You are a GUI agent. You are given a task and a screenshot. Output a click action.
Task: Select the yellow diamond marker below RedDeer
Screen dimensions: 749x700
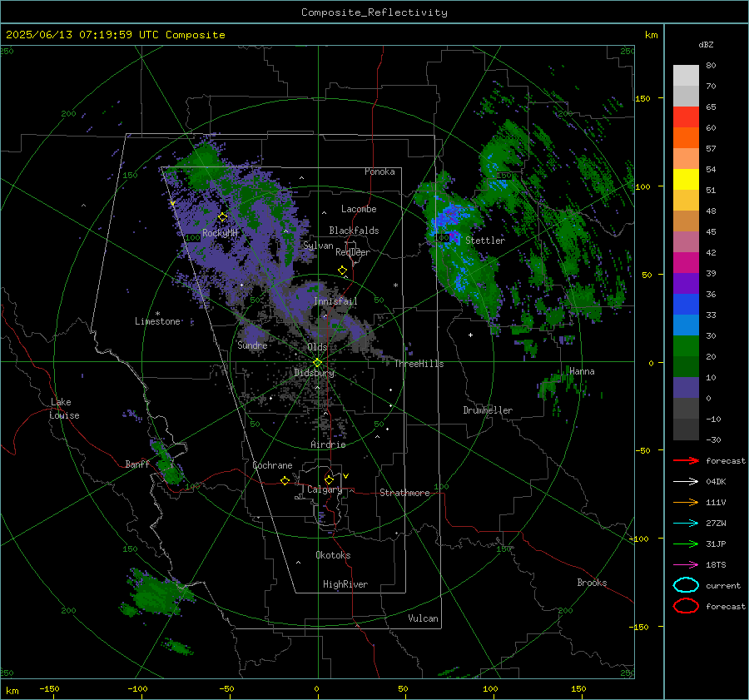[342, 271]
